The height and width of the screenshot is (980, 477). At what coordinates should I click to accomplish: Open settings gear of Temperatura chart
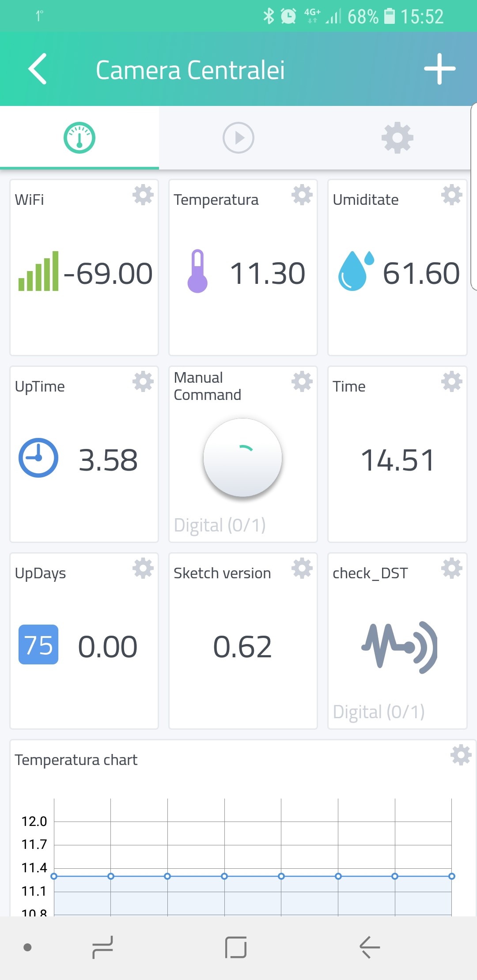[461, 755]
